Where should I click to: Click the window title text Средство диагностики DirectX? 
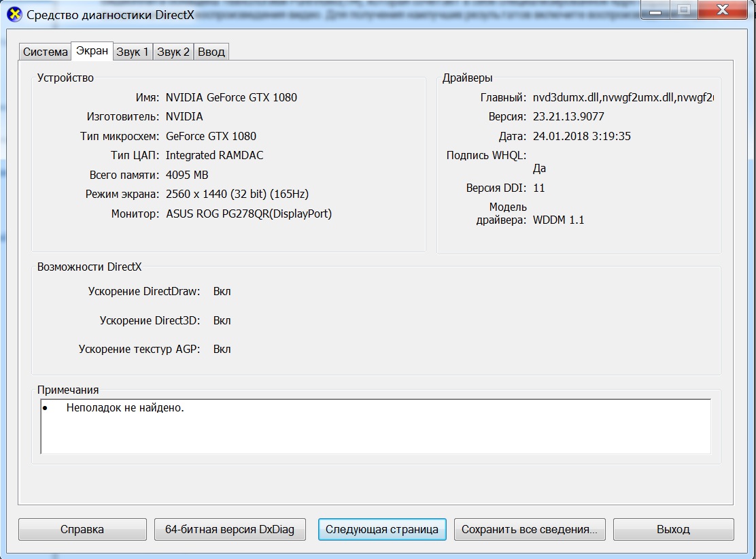[110, 15]
